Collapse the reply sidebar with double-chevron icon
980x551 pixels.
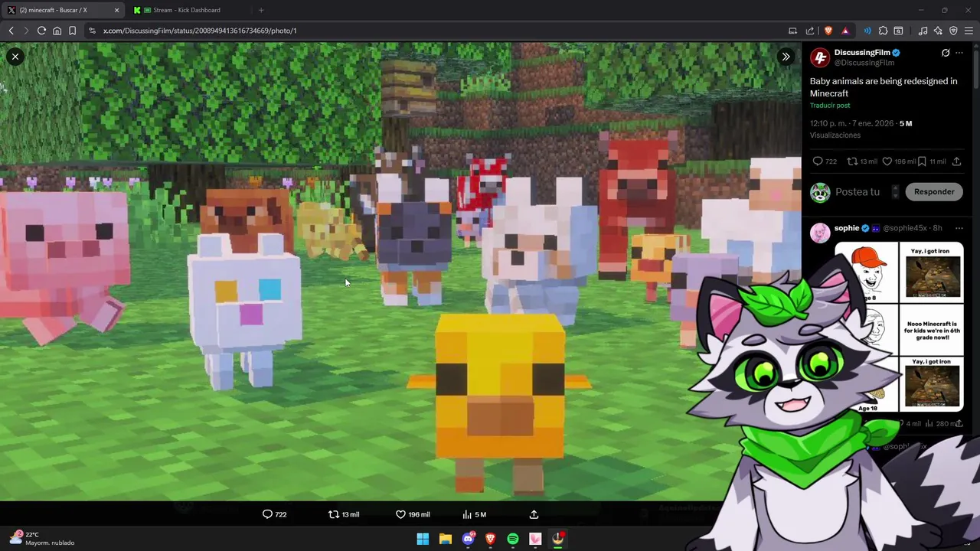coord(786,57)
